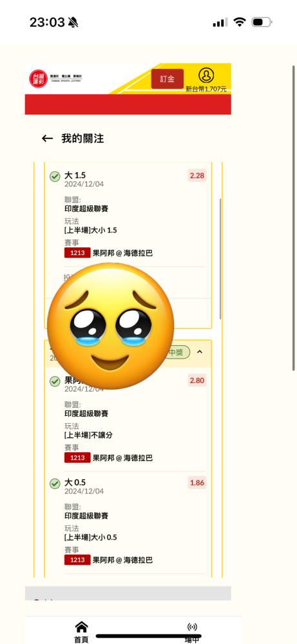Tap the 中獎 winning status badge
The width and height of the screenshot is (297, 644).
pos(178,352)
